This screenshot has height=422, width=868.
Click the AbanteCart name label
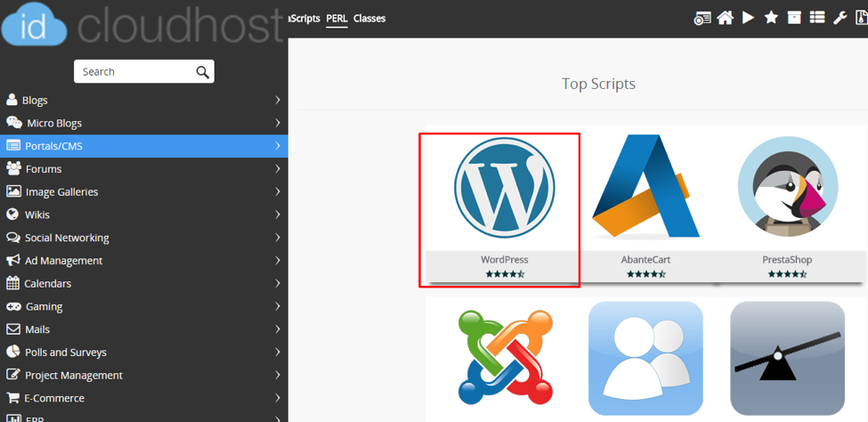click(x=645, y=260)
